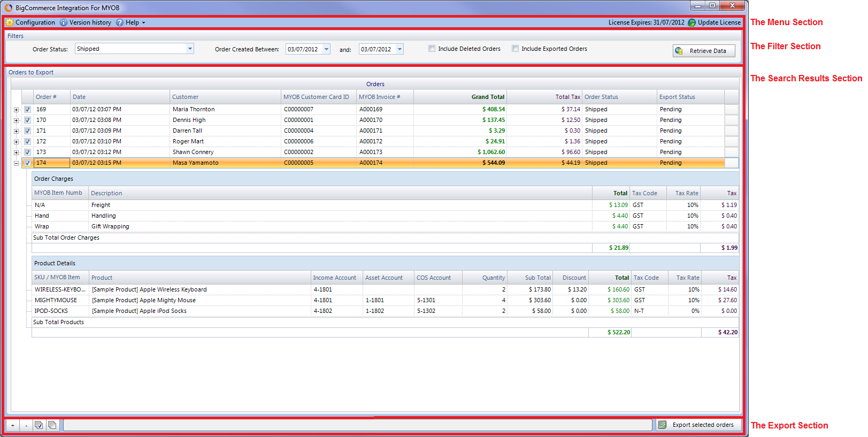Image resolution: width=868 pixels, height=437 pixels.
Task: Click the BigCommerce app icon in title bar
Action: [x=9, y=7]
